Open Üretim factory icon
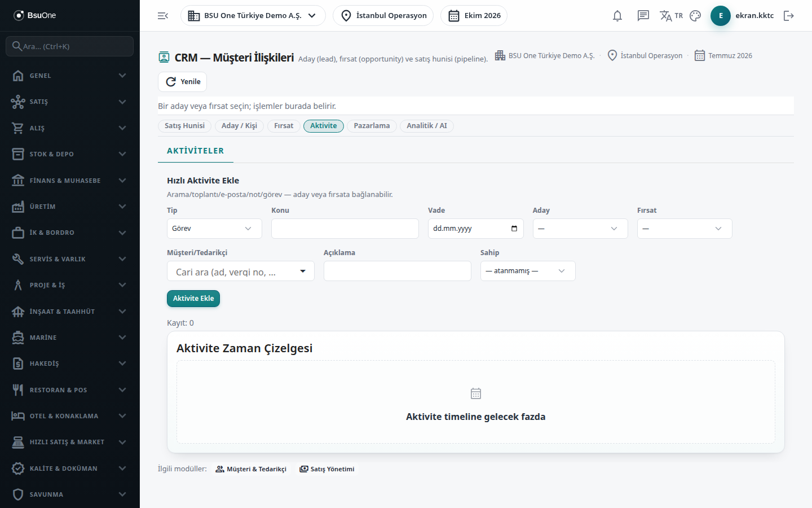The image size is (812, 508). coord(18,207)
